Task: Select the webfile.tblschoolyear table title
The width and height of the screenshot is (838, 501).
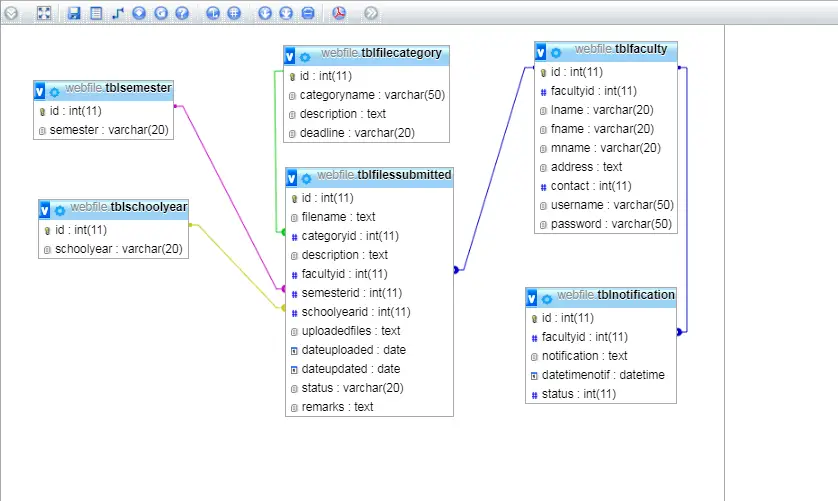Action: tap(129, 207)
